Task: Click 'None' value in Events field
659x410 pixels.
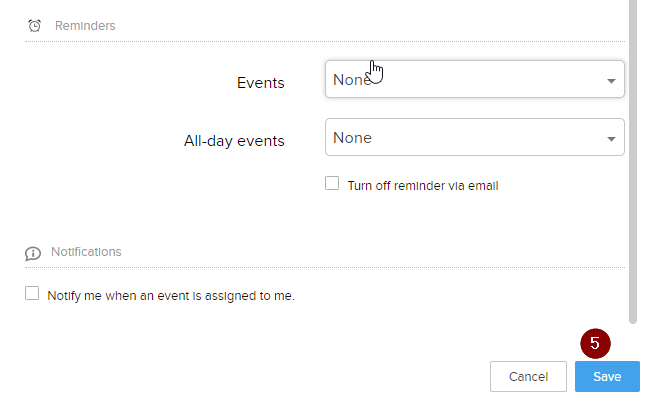Action: [351, 80]
